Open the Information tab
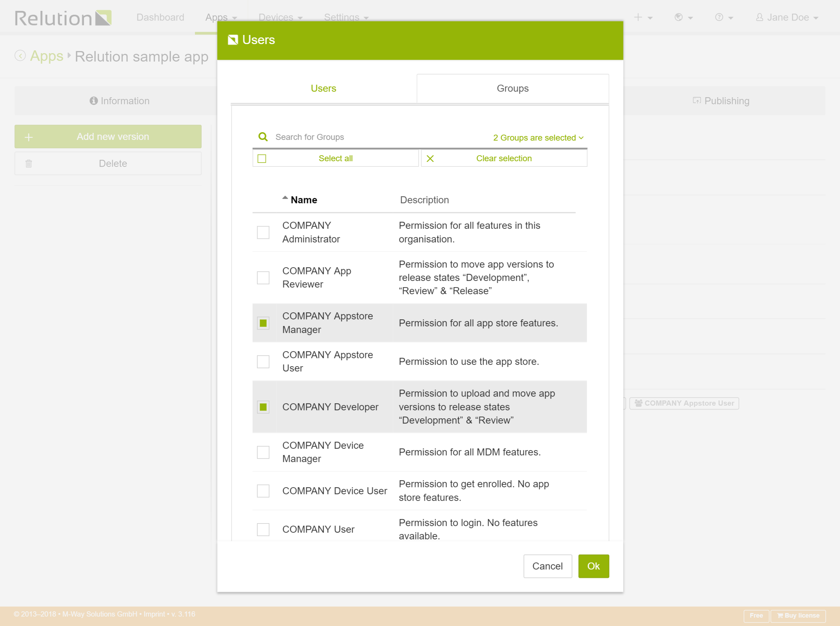This screenshot has height=626, width=840. click(119, 101)
